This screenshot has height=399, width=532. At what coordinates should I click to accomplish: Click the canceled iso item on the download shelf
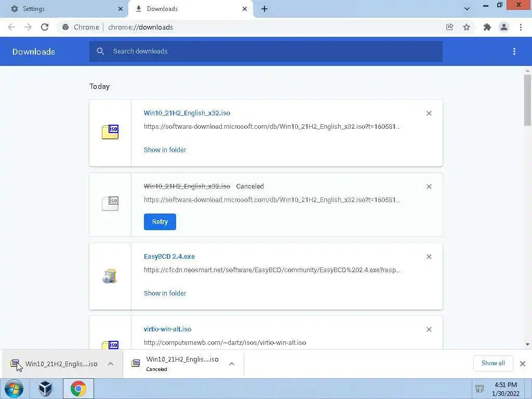click(x=182, y=364)
